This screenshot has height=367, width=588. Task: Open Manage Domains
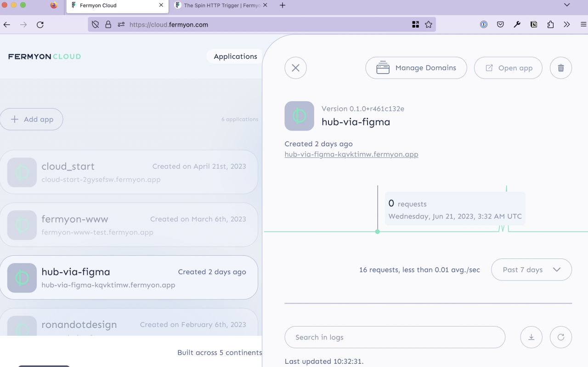pyautogui.click(x=416, y=68)
